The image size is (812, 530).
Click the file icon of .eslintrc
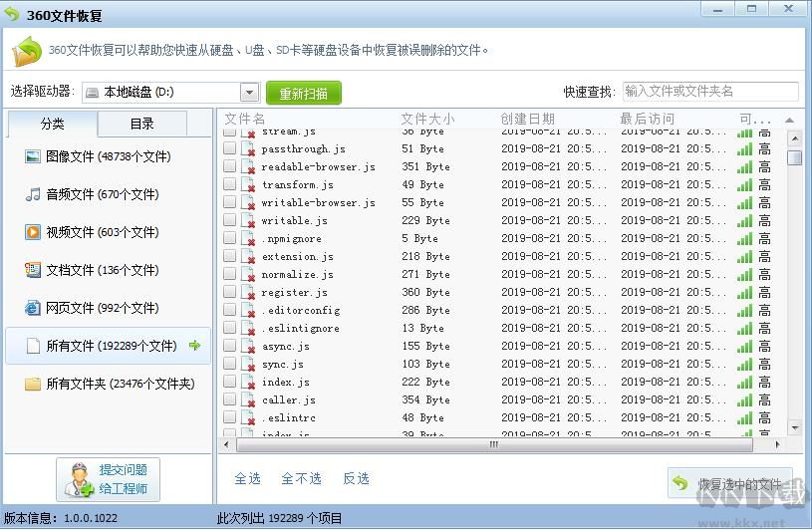[x=248, y=417]
